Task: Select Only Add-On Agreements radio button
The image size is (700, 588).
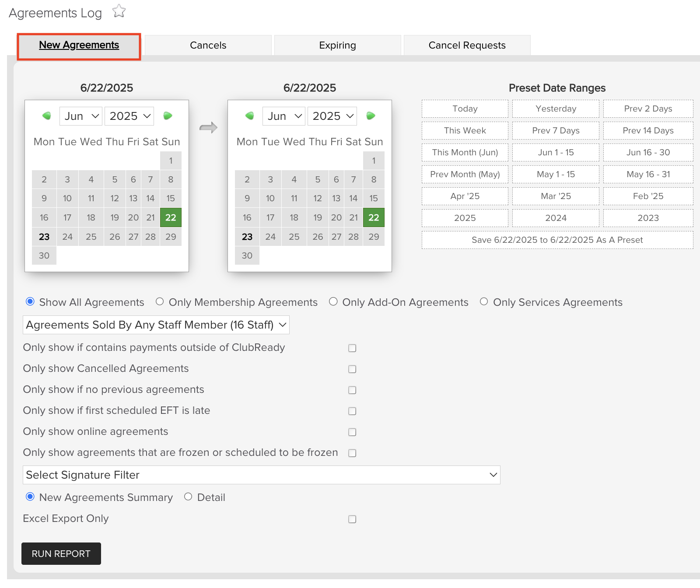Action: 333,301
